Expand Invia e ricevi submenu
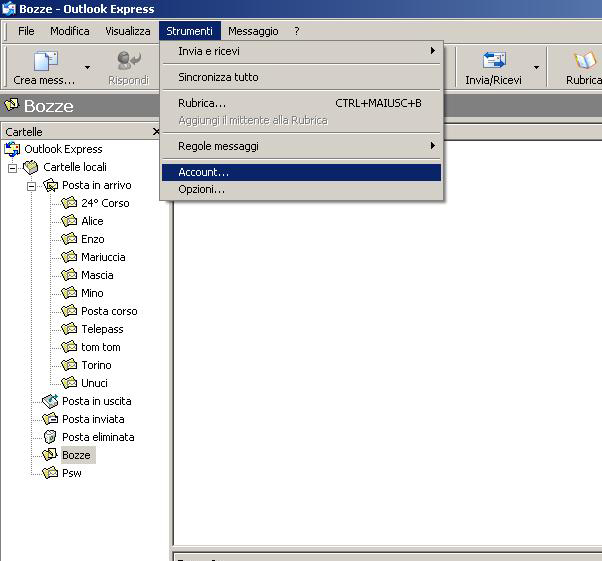Viewport: 602px width, 561px height. (301, 51)
